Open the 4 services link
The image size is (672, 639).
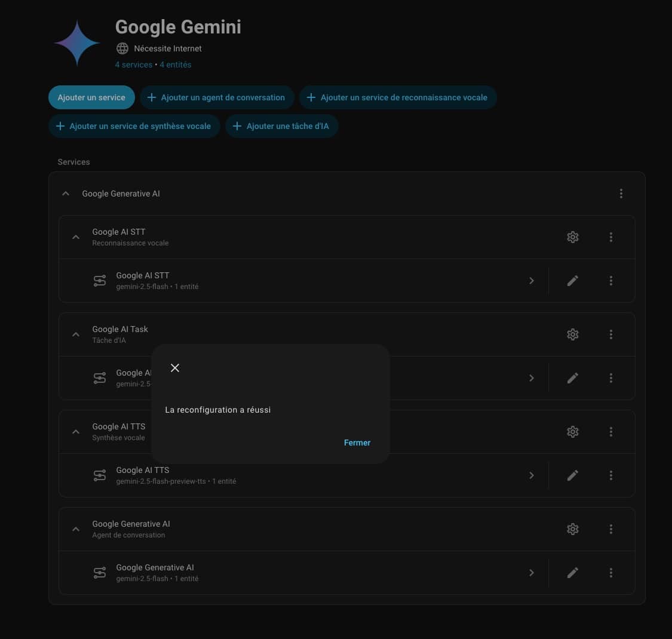[x=134, y=64]
